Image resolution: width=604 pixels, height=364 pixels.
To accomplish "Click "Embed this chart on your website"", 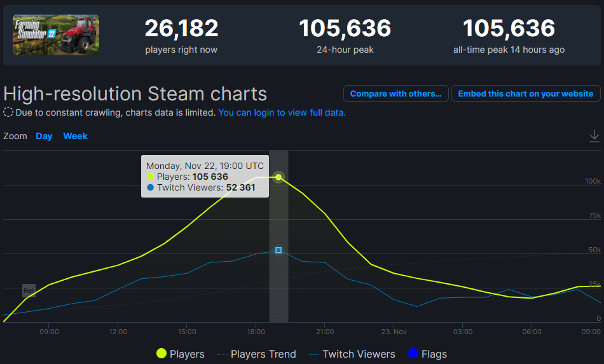I will pos(525,93).
